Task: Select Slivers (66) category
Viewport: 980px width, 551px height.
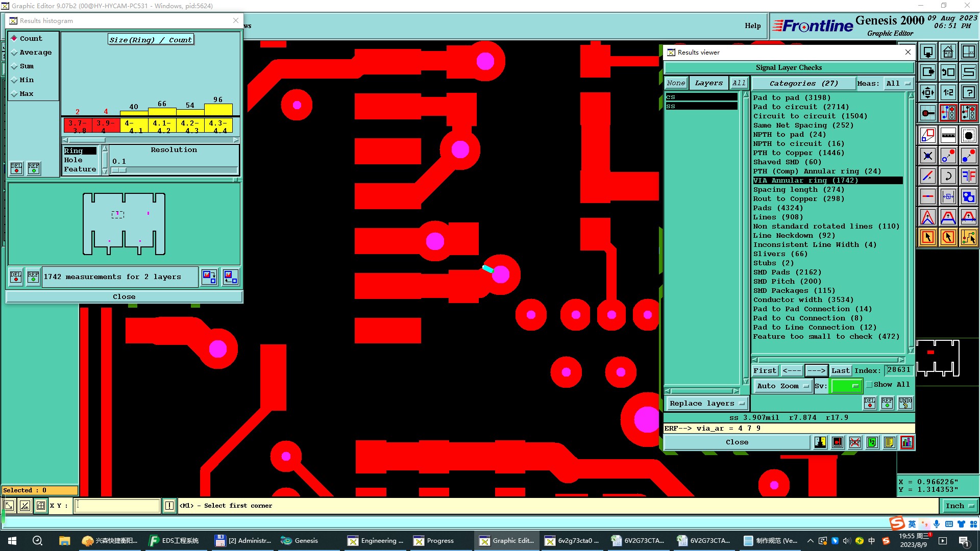Action: click(x=780, y=254)
